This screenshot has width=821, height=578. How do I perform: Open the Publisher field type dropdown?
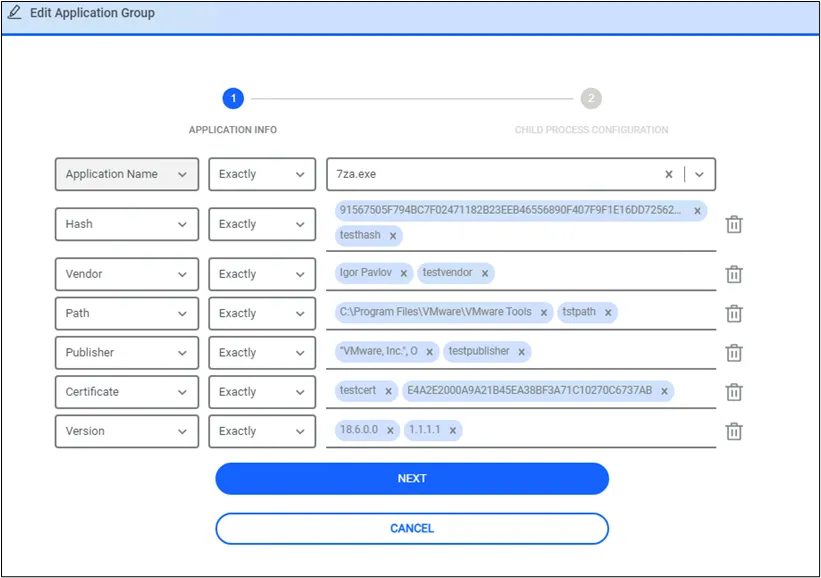(x=127, y=352)
